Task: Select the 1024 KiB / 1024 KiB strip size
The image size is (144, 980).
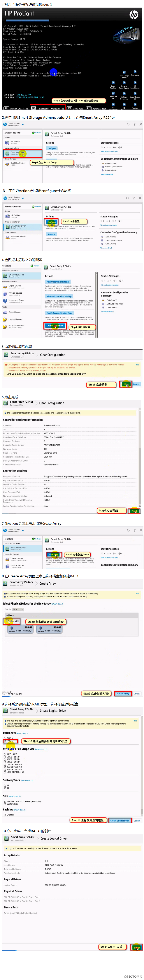Action: [x=5, y=772]
